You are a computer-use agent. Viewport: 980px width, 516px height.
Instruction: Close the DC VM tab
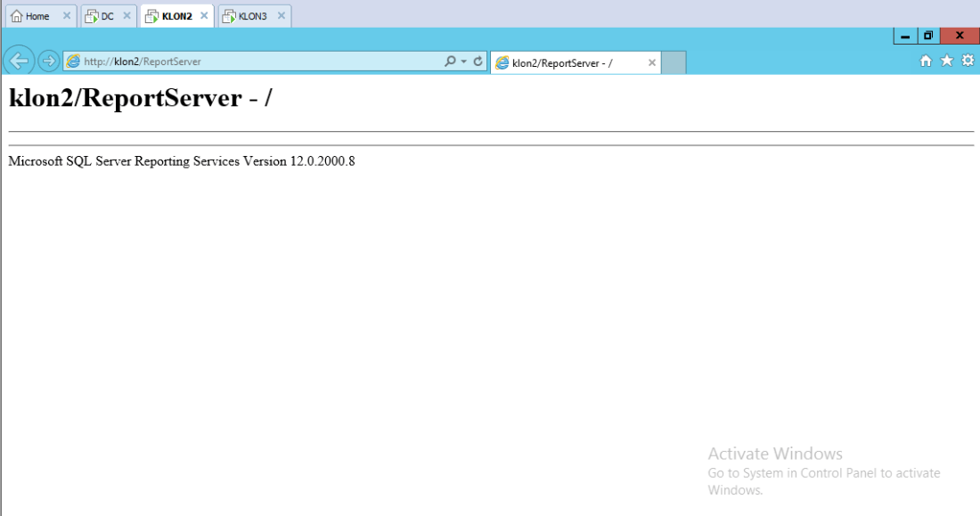click(127, 16)
